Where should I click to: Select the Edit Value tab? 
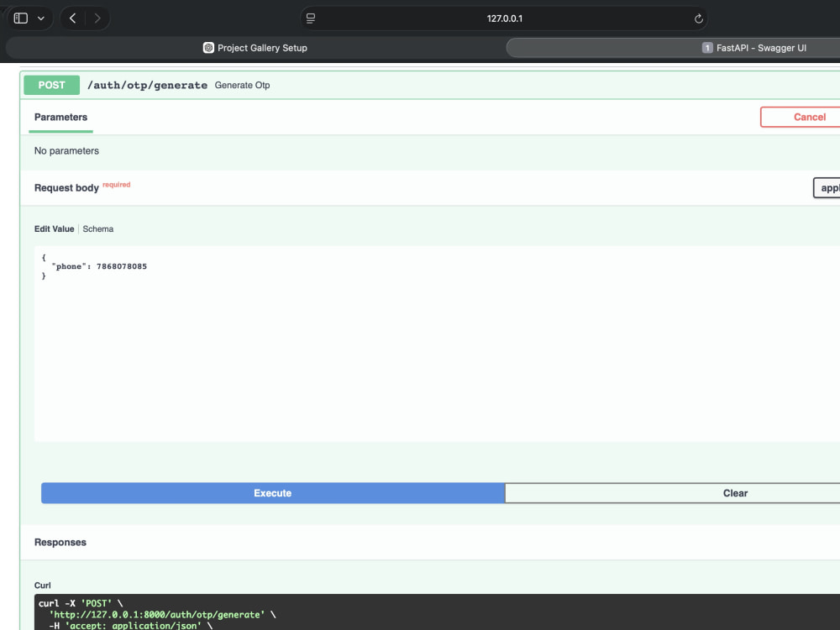click(x=54, y=228)
